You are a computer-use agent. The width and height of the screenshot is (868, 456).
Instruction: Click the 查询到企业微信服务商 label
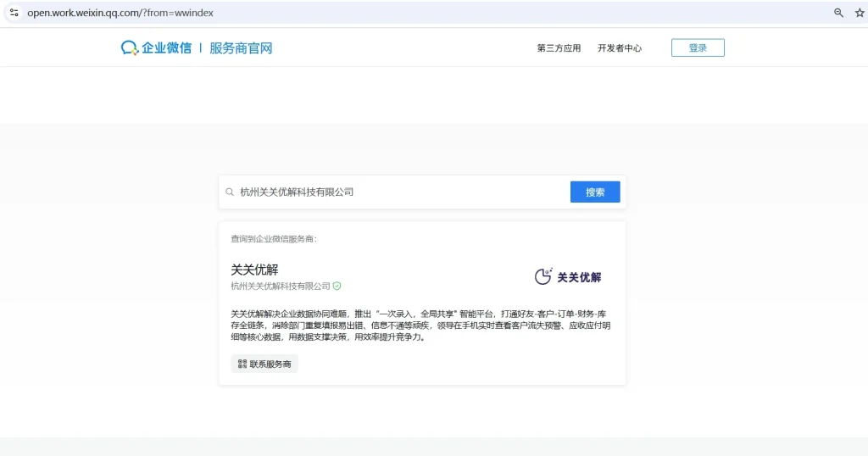(x=274, y=239)
